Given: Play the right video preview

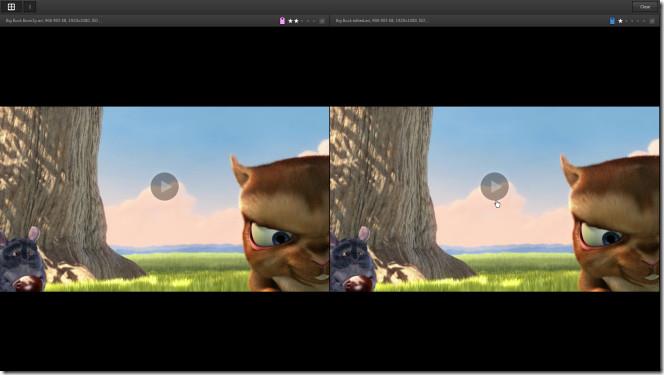Looking at the screenshot, I should click(x=494, y=186).
